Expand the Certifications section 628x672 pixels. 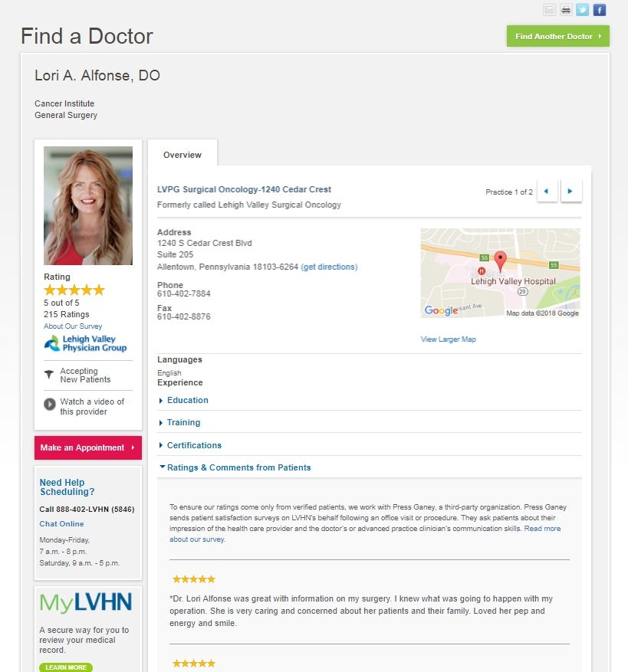tap(190, 445)
